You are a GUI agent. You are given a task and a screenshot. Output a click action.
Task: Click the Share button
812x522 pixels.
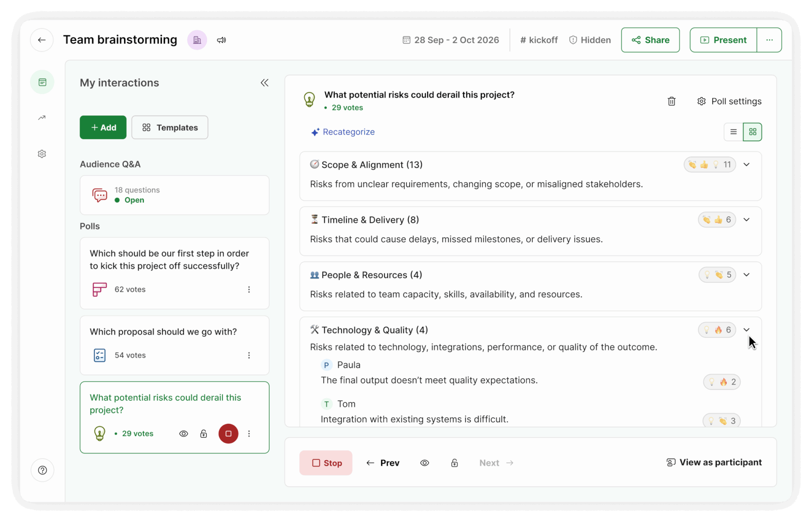pos(650,40)
